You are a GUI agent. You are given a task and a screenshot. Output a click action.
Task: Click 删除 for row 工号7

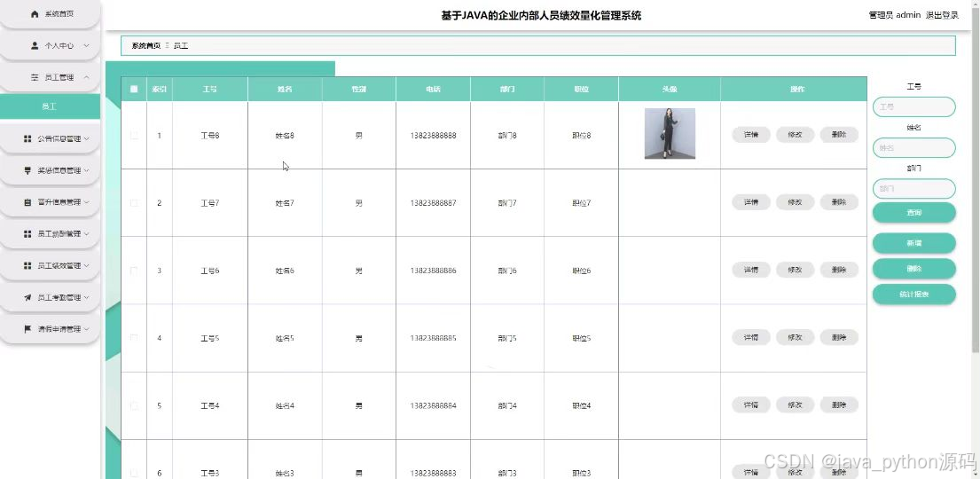click(x=839, y=202)
